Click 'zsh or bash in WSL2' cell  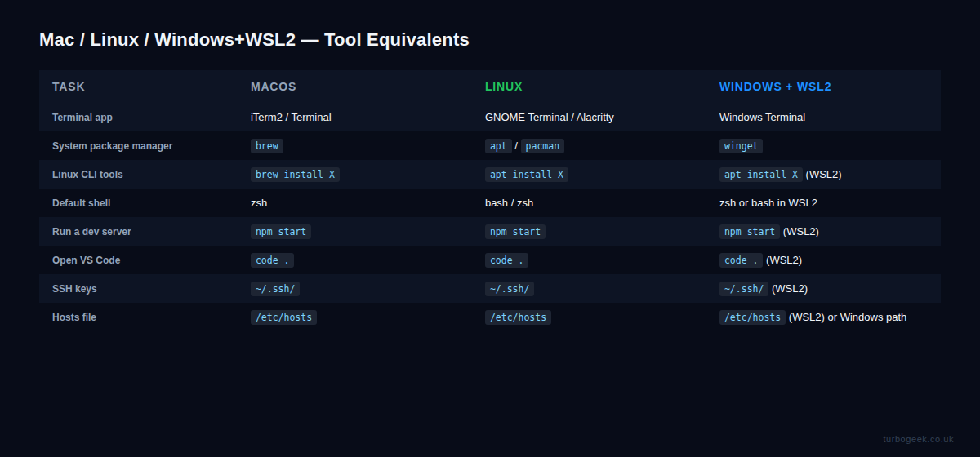768,203
